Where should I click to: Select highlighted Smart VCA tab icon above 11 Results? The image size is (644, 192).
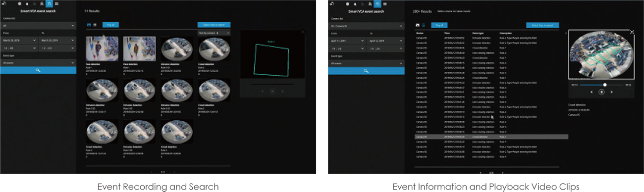point(49,3)
